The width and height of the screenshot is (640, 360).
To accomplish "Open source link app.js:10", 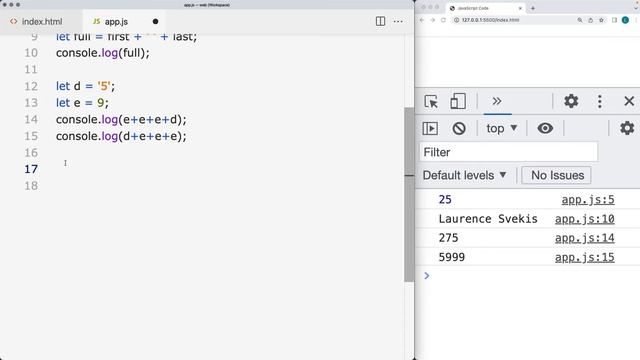I will tap(584, 219).
